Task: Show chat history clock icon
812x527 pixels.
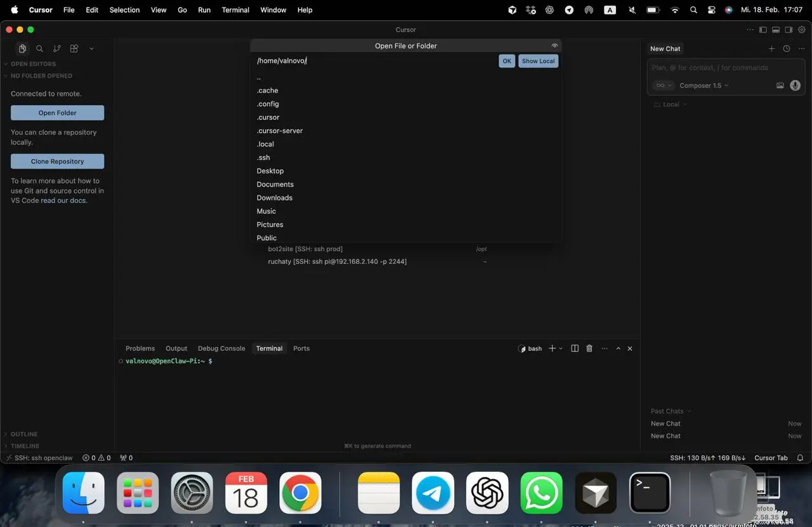Action: pyautogui.click(x=787, y=49)
